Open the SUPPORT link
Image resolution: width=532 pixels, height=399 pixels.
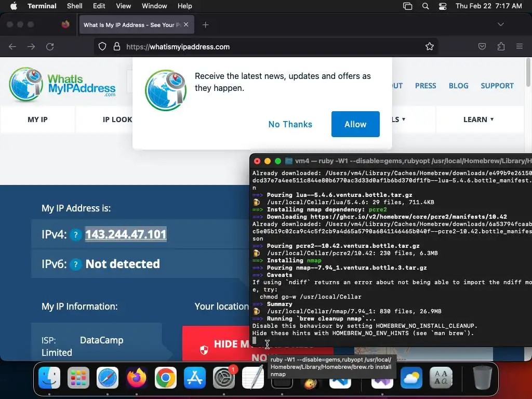pos(497,86)
